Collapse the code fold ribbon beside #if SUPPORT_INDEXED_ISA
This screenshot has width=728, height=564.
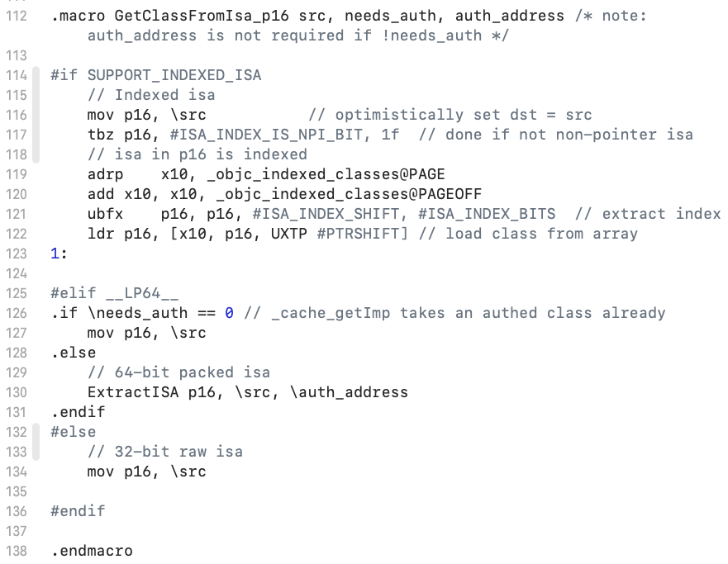[x=36, y=115]
